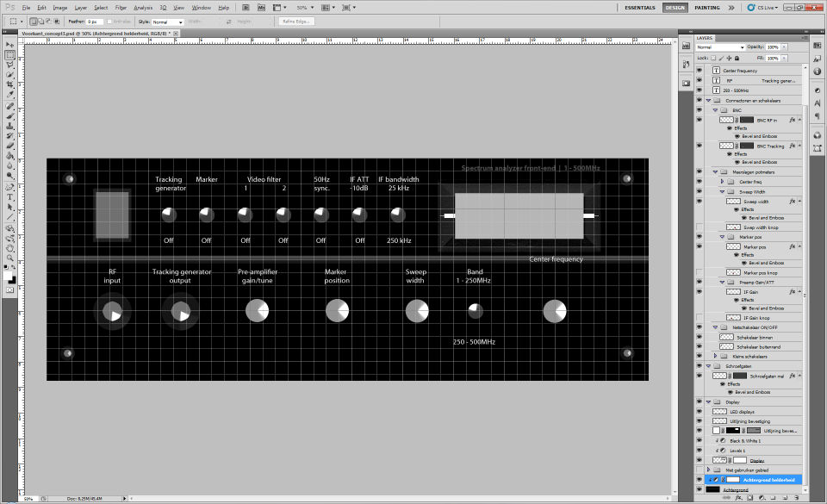Expand the Center freq layer group
Image resolution: width=827 pixels, height=504 pixels.
pos(722,182)
